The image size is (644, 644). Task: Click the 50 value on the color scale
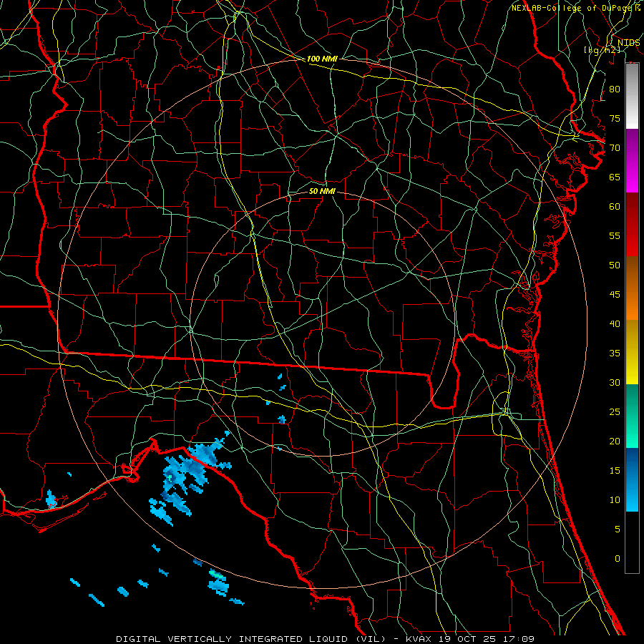pos(615,265)
